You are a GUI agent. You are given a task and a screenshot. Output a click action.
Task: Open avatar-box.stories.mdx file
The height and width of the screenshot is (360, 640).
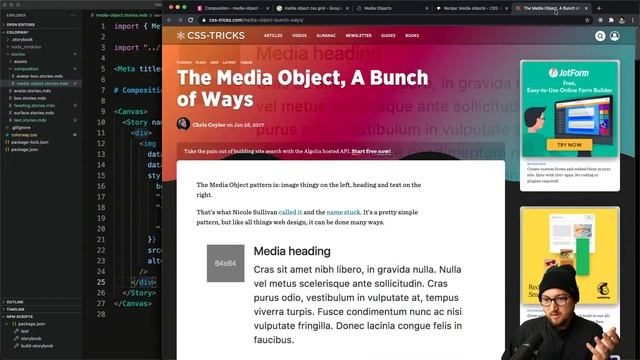tap(40, 76)
